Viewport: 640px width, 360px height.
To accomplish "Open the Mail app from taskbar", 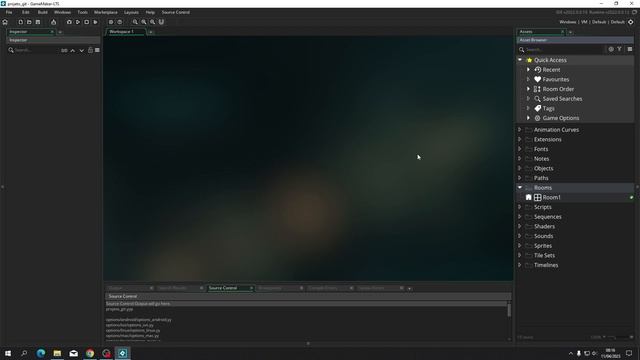I will pyautogui.click(x=73, y=353).
